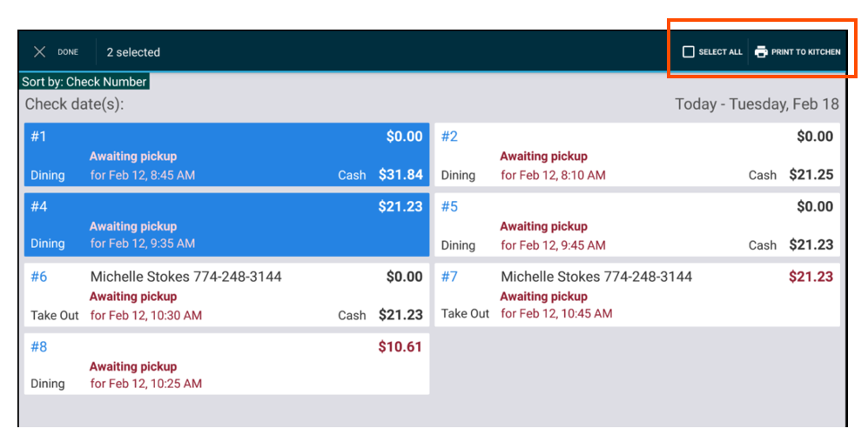Click the red $10.61 balance on check #8
Viewport: 868px width, 442px height.
(x=400, y=347)
